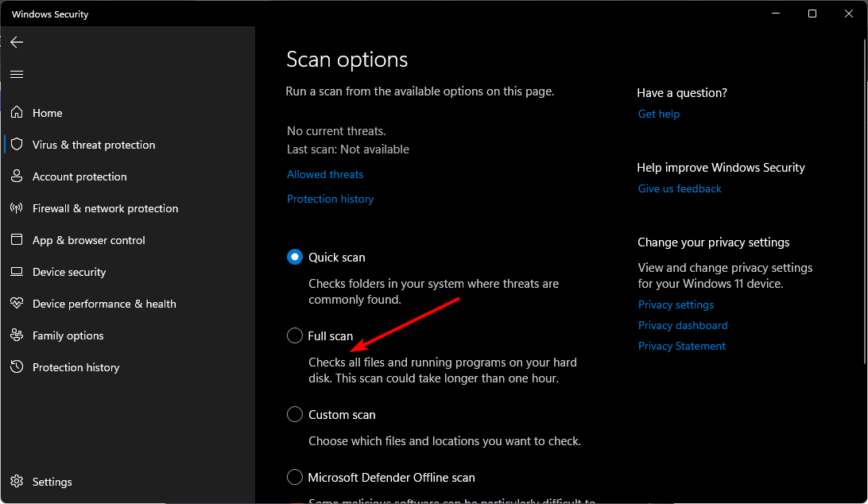Screen dimensions: 868x504
Task: Click the 'Last scan: Not available' text
Action: click(347, 149)
